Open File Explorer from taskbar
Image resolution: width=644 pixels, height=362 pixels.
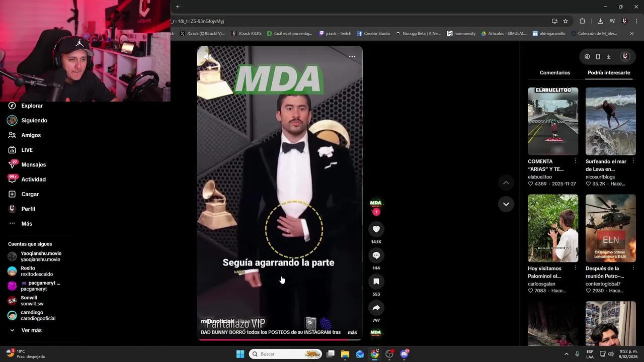pyautogui.click(x=345, y=354)
